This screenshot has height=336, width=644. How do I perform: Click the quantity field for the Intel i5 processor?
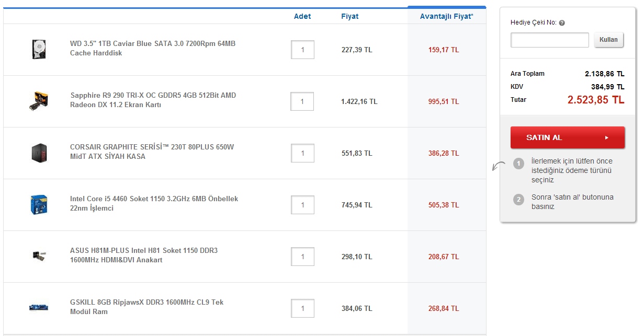302,205
